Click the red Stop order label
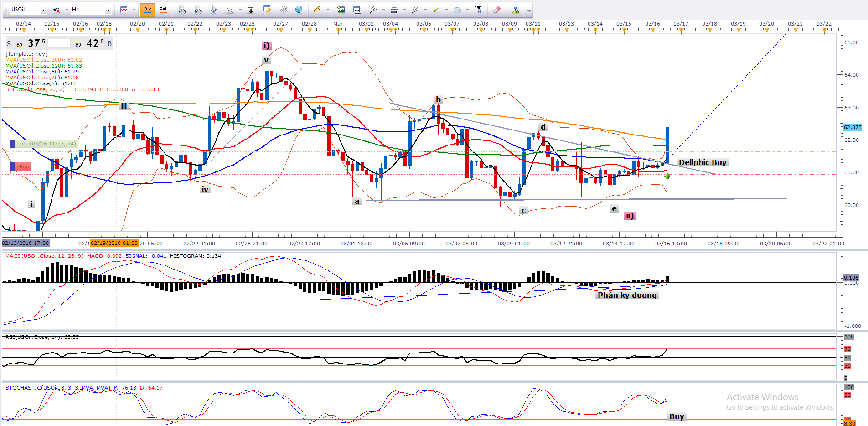This screenshot has width=868, height=426. pyautogui.click(x=23, y=166)
